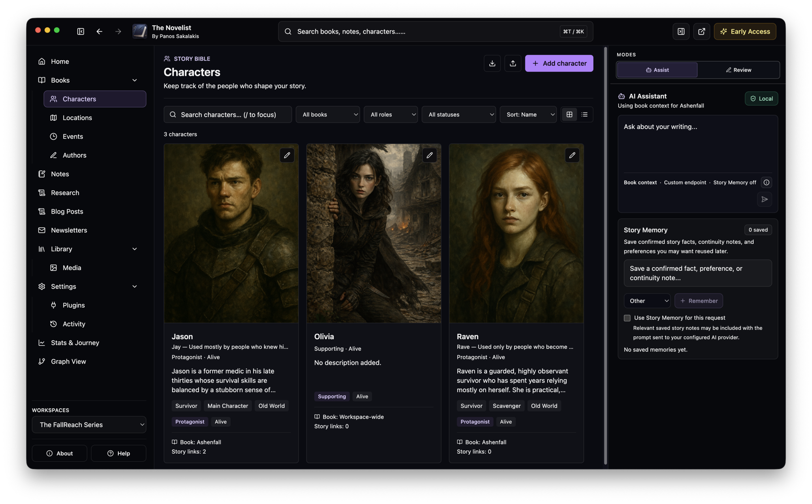Toggle the right panel layout icon
Screen dimensions: 812x504
[x=681, y=31]
